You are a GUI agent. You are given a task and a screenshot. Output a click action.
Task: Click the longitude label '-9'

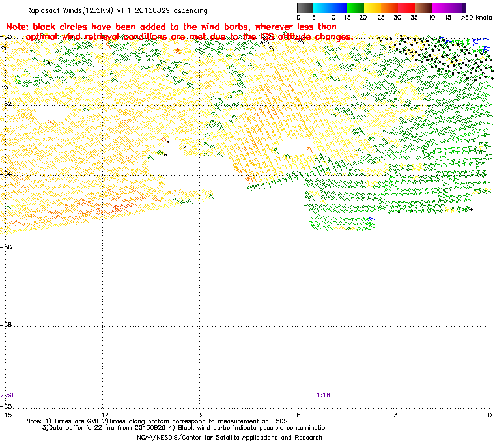[199, 415]
